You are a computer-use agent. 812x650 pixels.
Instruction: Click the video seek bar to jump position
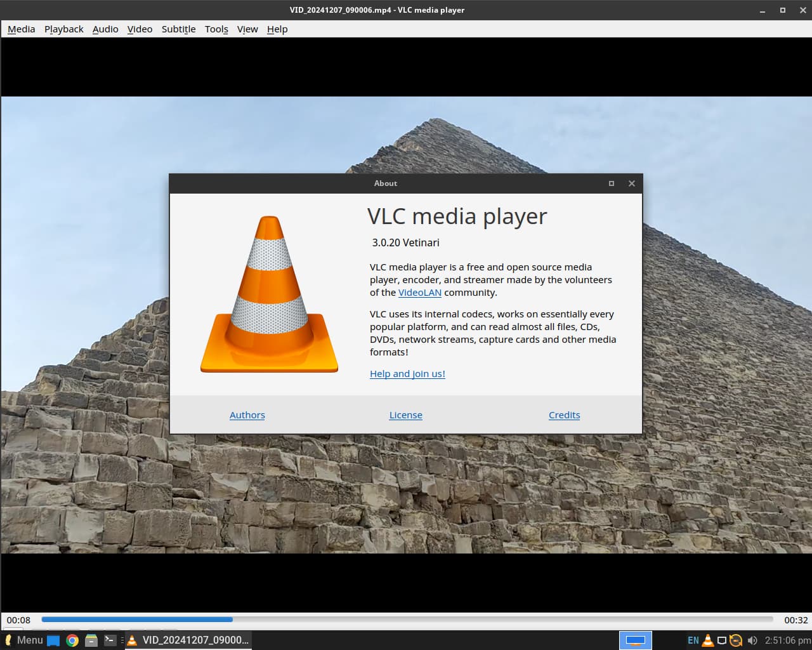[x=406, y=619]
